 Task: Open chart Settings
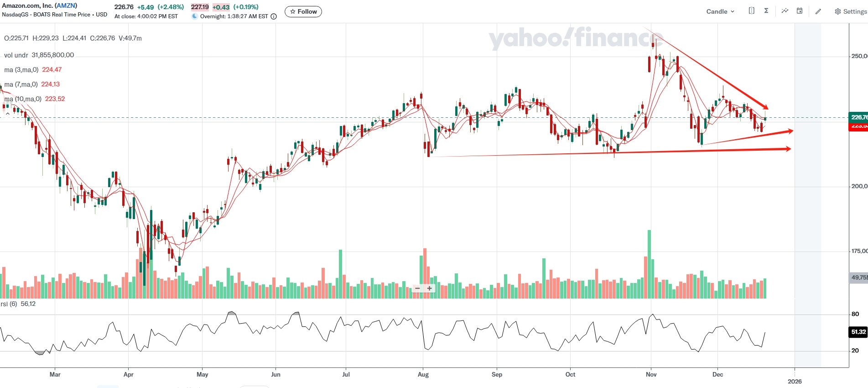(x=851, y=11)
